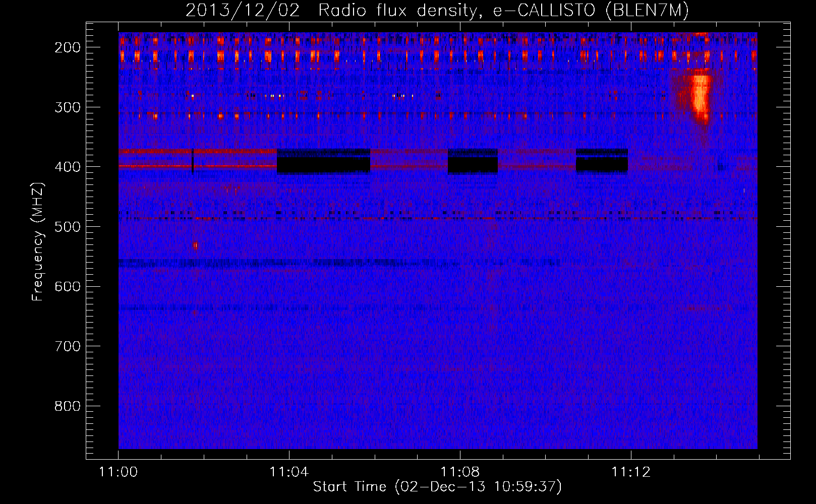Viewport: 816px width, 504px height.
Task: Click the 600 frequency tick label
Action: click(x=68, y=286)
